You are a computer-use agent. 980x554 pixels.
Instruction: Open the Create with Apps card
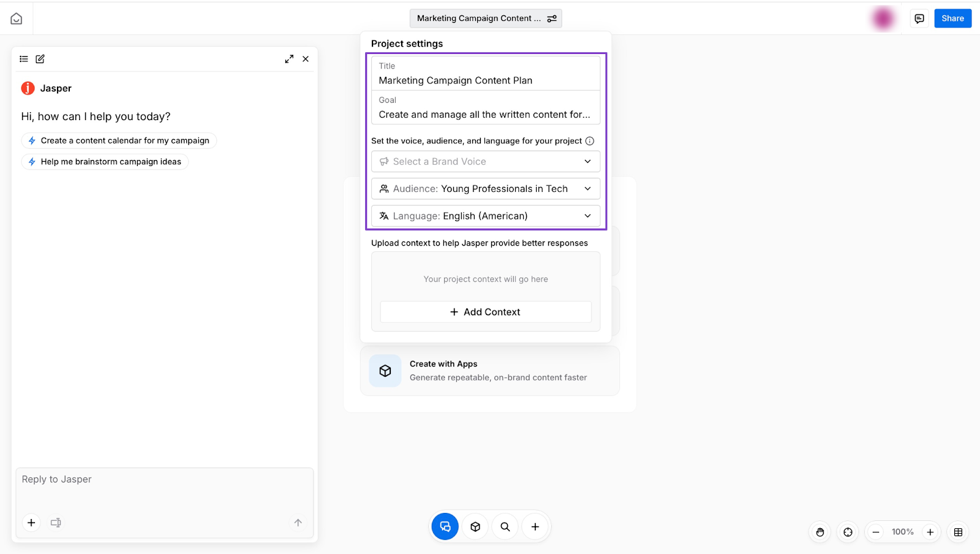point(490,371)
